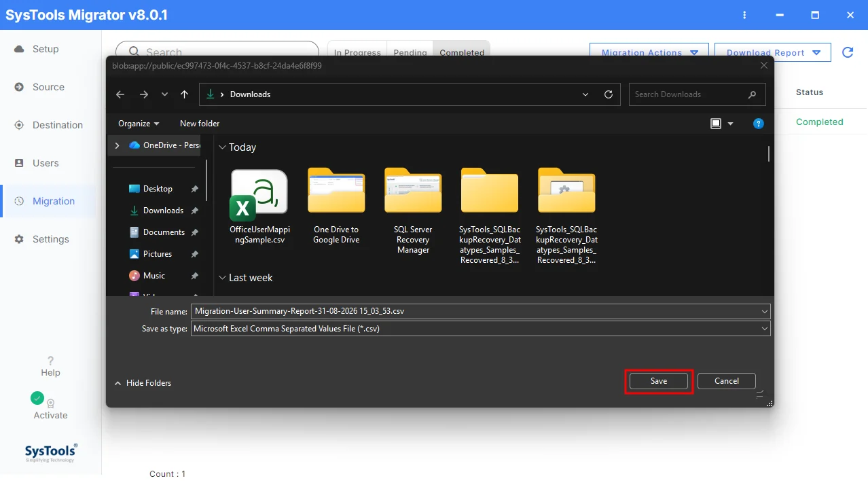The width and height of the screenshot is (868, 487).
Task: Close the save dialog with the X
Action: (x=764, y=66)
